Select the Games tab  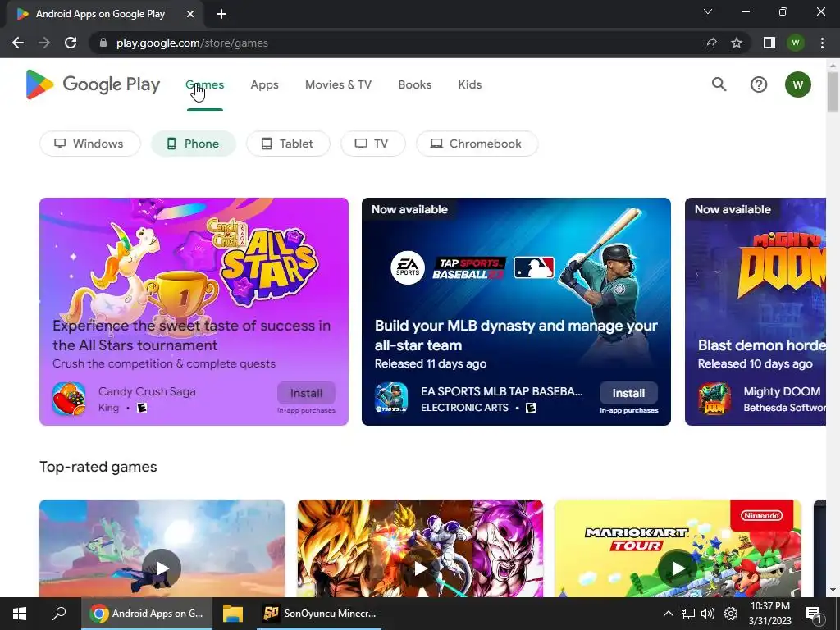tap(204, 84)
